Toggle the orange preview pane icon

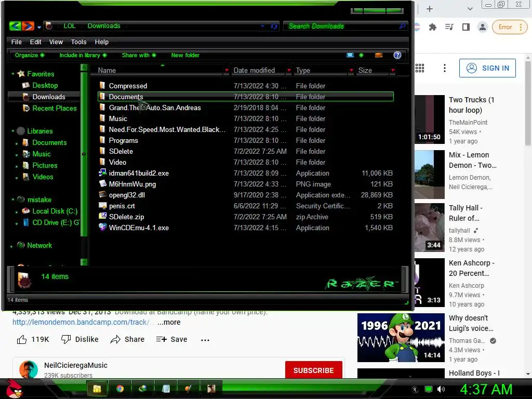tap(379, 55)
